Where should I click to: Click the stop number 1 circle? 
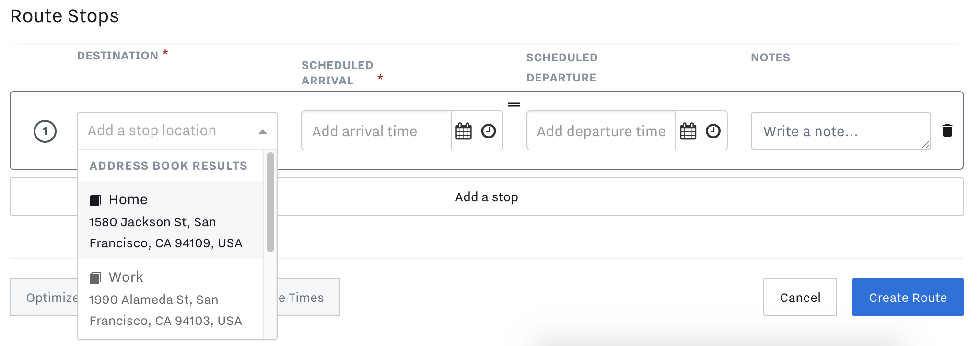(x=45, y=131)
